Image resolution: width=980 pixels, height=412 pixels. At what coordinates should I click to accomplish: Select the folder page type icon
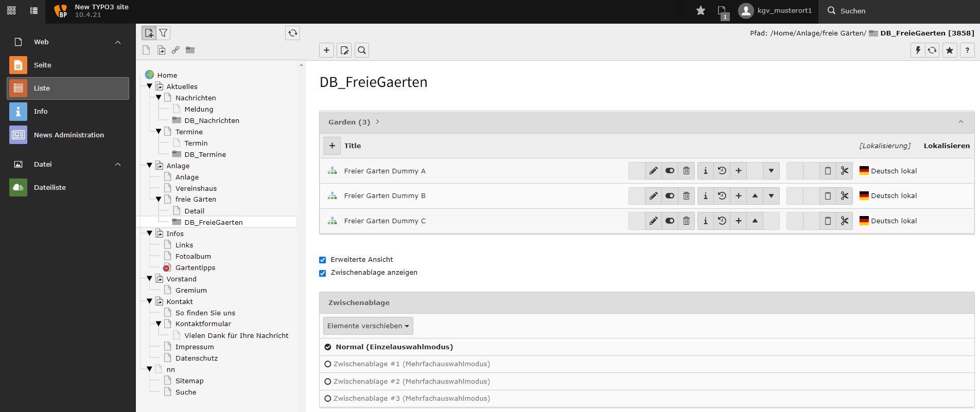(x=190, y=50)
